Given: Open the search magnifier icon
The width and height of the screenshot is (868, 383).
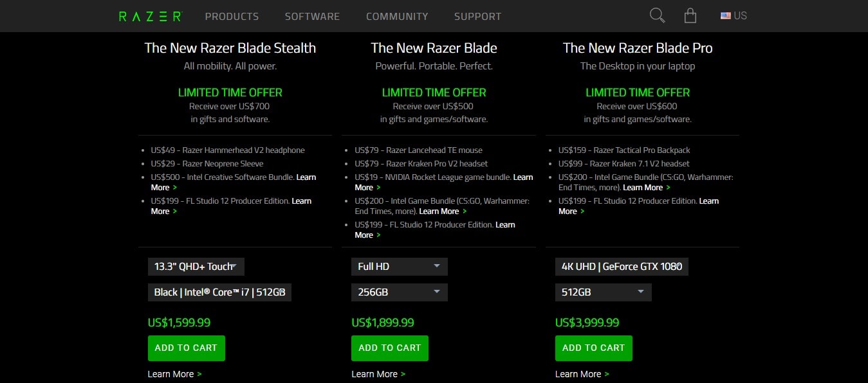Looking at the screenshot, I should click(x=657, y=15).
